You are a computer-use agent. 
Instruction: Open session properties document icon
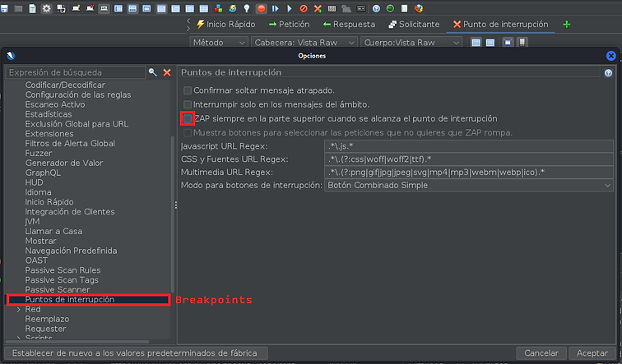[33, 8]
